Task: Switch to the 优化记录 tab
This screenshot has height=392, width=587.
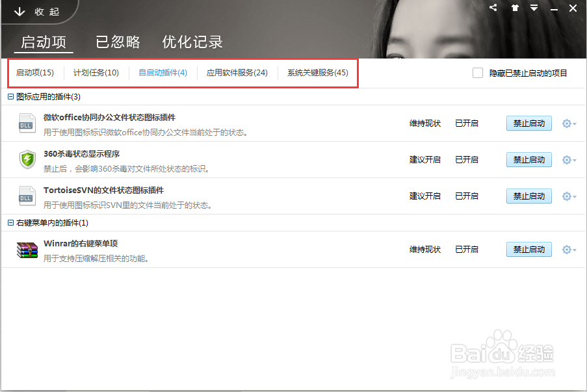Action: coord(192,42)
